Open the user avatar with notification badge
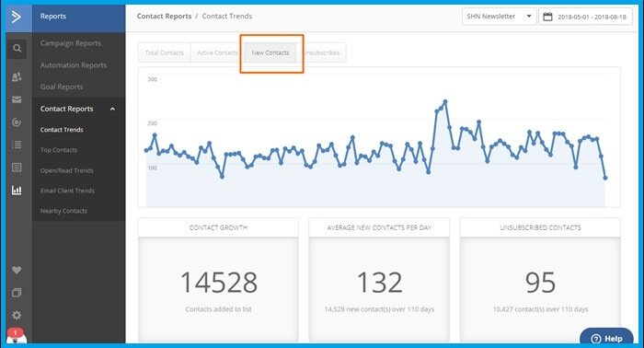 pyautogui.click(x=17, y=337)
